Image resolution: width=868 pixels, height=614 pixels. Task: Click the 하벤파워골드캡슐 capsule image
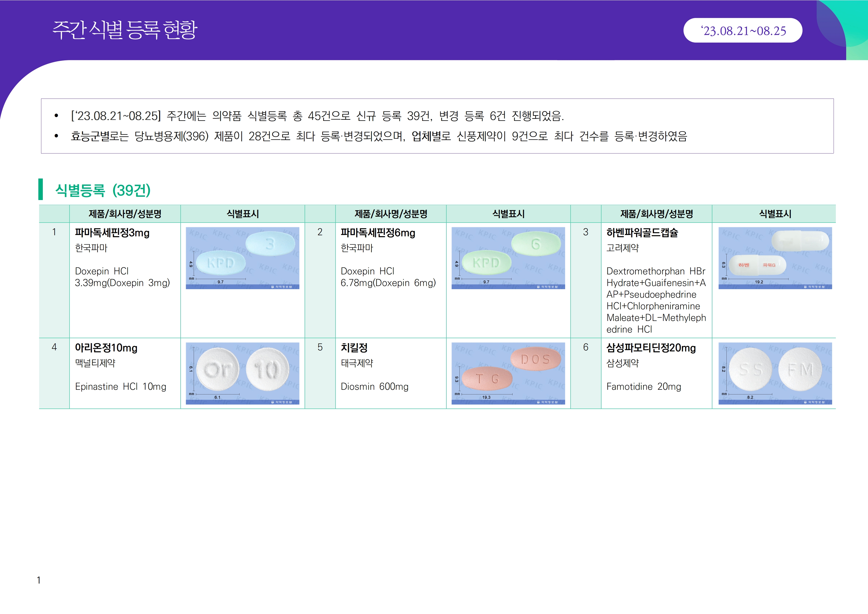[x=775, y=258]
